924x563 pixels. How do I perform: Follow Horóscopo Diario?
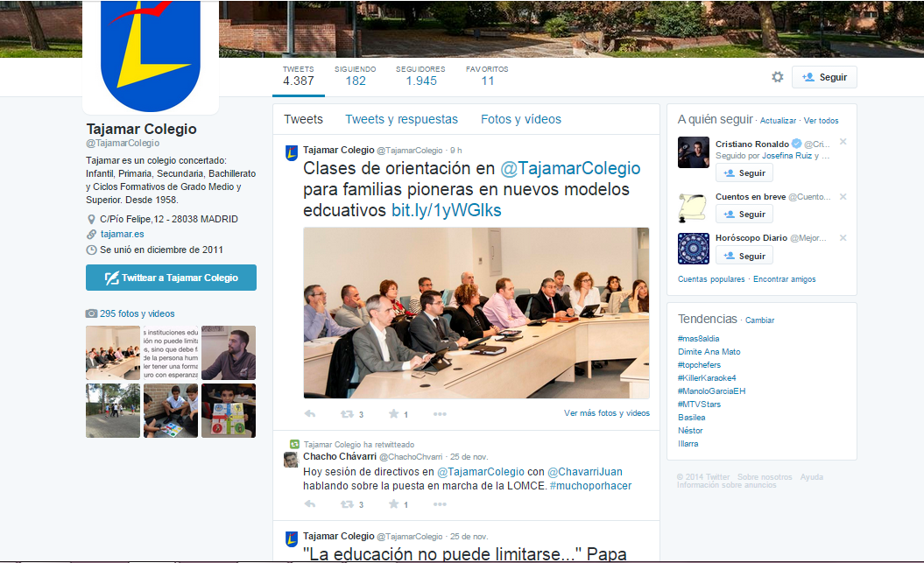[744, 257]
